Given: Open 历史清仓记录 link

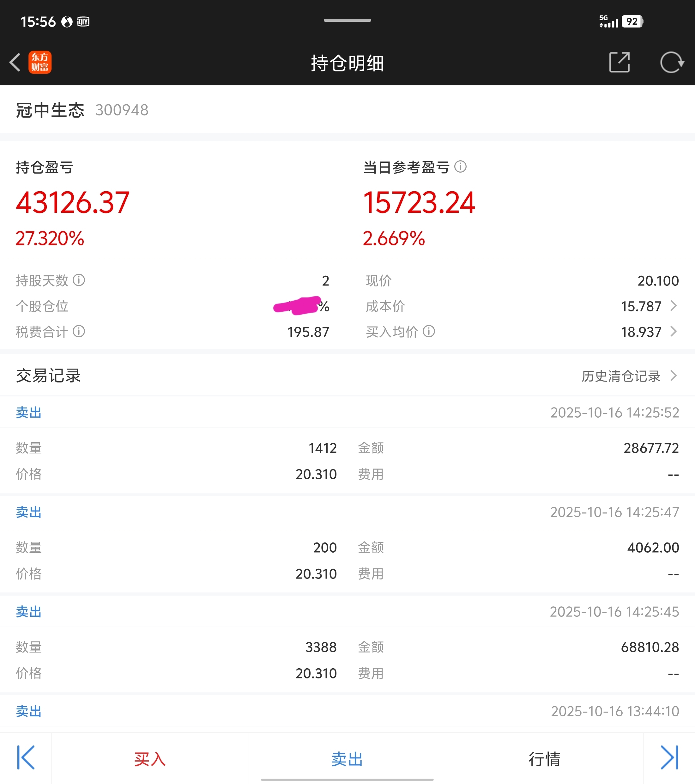Looking at the screenshot, I should [x=629, y=376].
